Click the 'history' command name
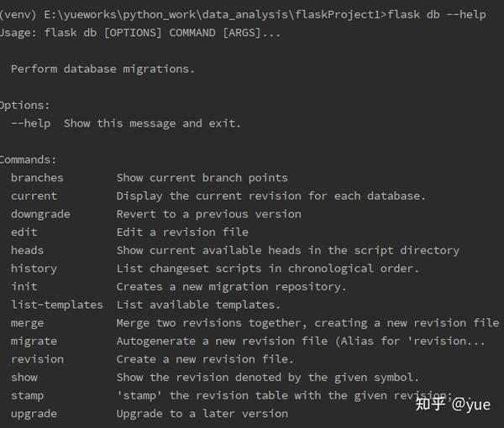Image resolution: width=504 pixels, height=428 pixels. click(34, 269)
